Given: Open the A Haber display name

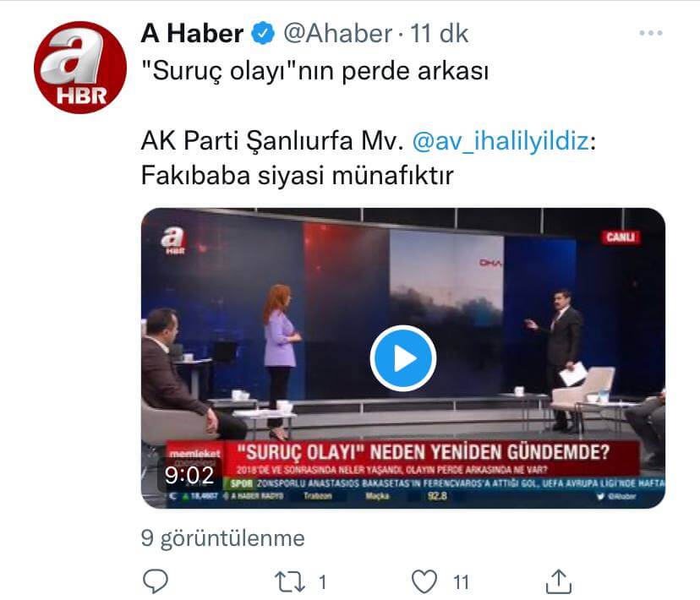Looking at the screenshot, I should coord(192,34).
